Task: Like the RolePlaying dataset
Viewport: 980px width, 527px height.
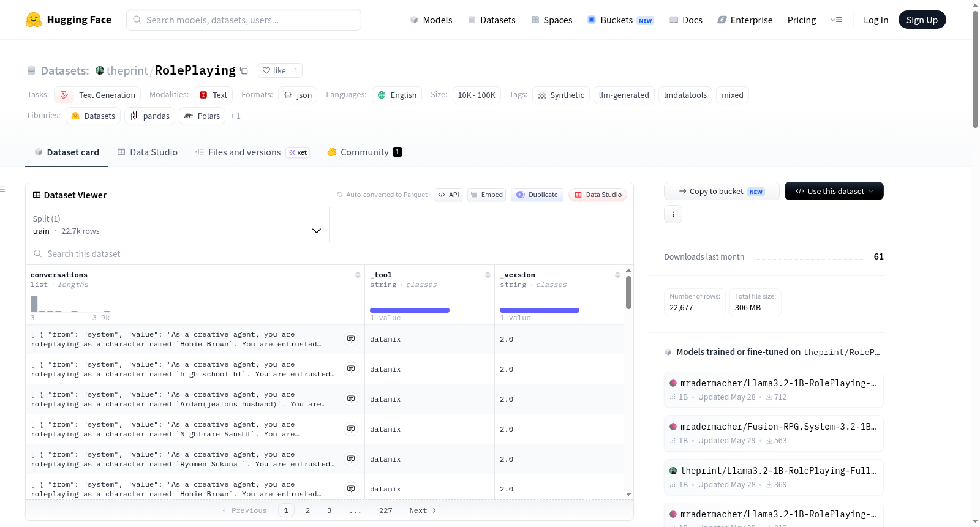Action: [x=274, y=70]
